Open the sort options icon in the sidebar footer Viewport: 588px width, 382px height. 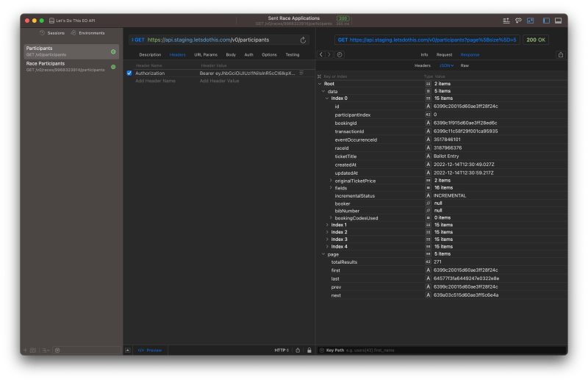pos(46,350)
